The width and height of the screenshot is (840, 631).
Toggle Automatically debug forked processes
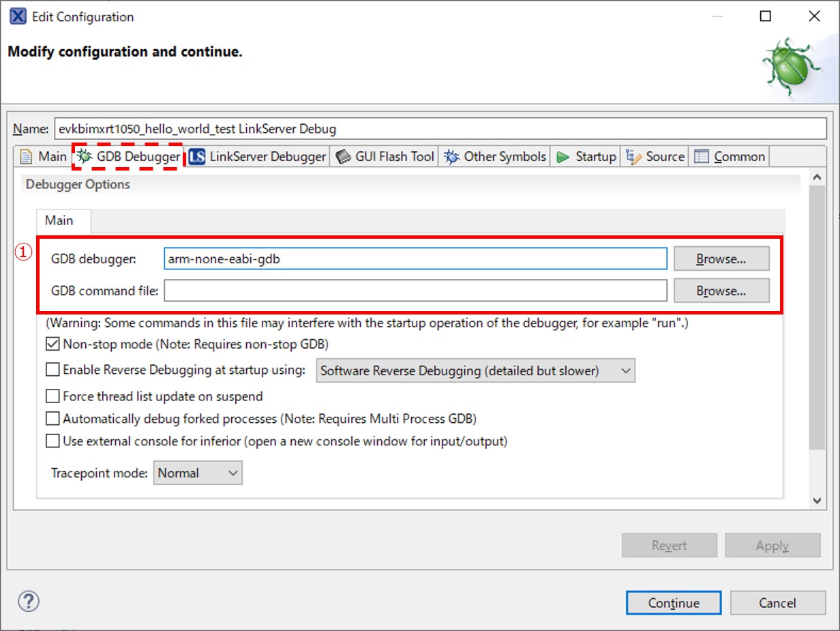pos(52,419)
